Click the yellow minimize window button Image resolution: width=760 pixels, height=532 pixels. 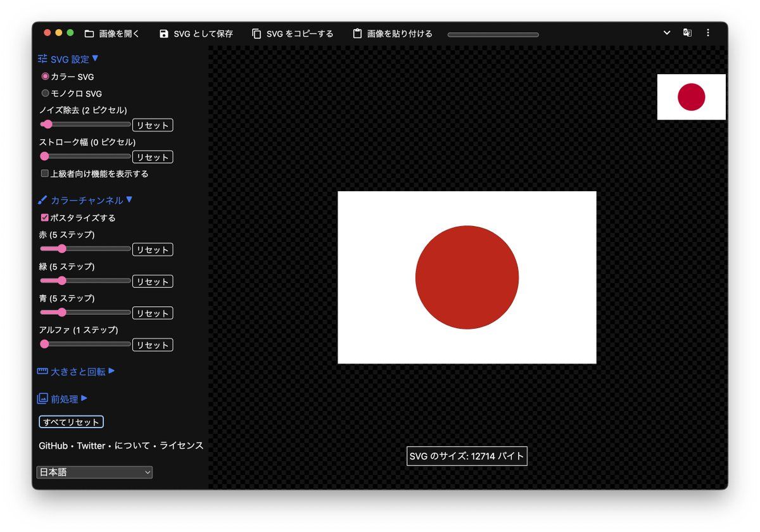pos(59,33)
